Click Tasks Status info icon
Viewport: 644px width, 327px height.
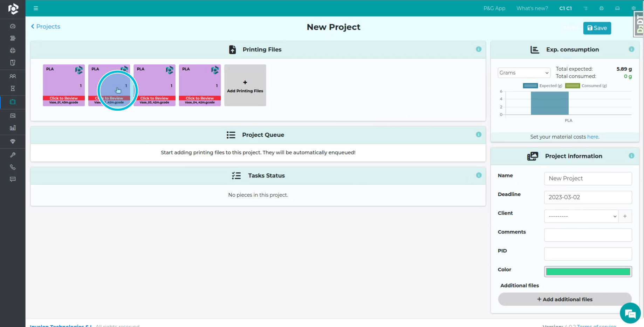pos(479,175)
